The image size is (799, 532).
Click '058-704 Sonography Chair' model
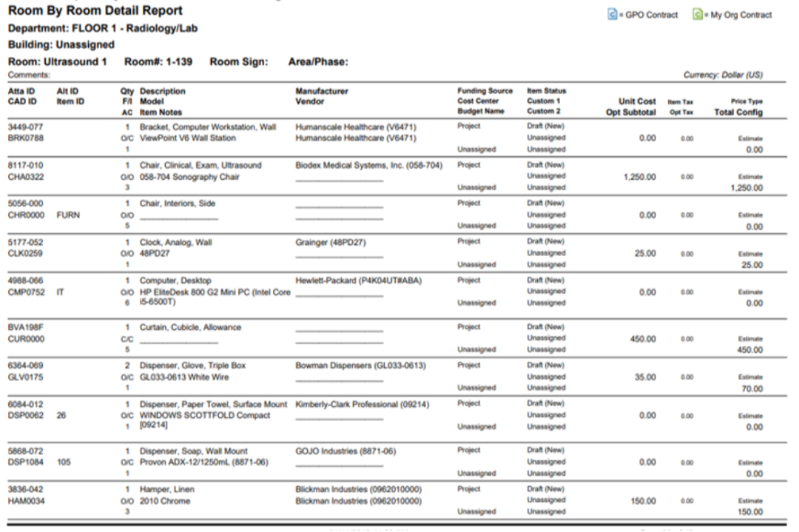189,177
